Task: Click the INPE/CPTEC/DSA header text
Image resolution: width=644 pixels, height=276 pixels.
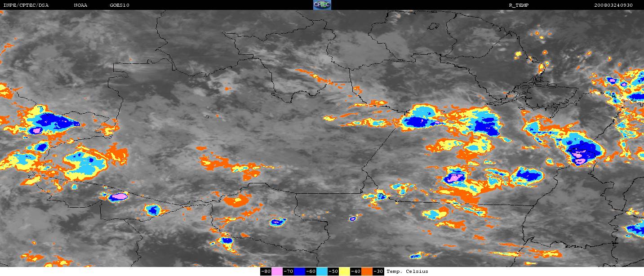Action: (x=26, y=5)
